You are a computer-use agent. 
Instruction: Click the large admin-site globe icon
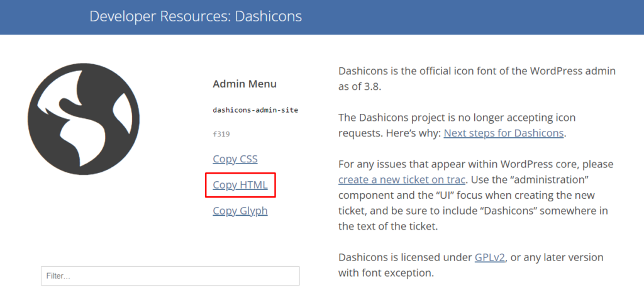click(x=84, y=120)
